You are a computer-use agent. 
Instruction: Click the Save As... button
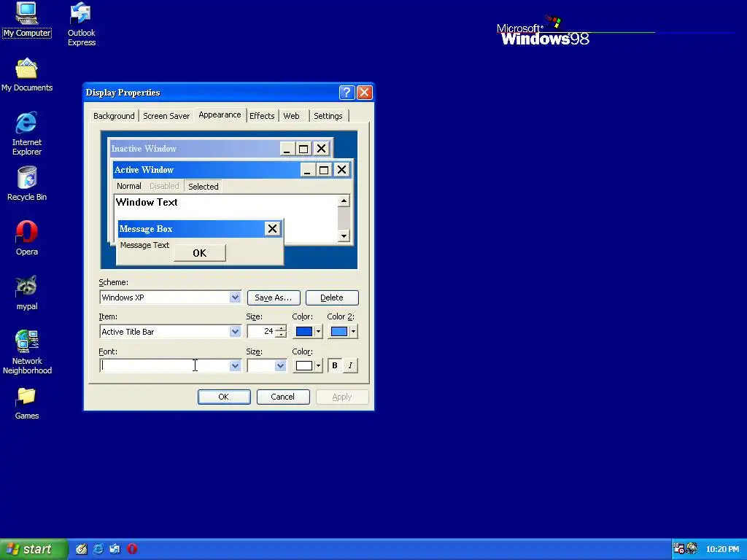(x=274, y=297)
